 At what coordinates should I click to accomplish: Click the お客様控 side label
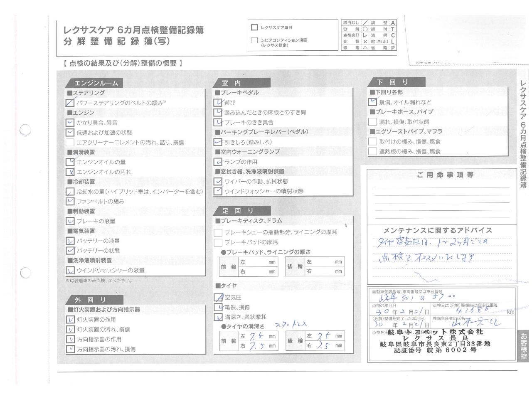524,346
